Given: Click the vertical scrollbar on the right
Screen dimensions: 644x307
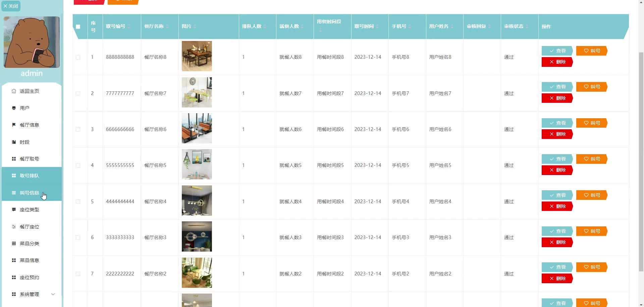Looking at the screenshot, I should coord(641,161).
